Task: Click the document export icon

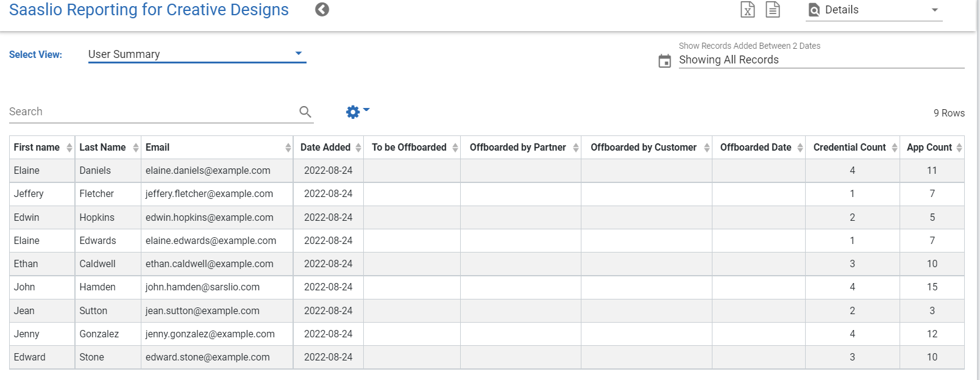Action: [773, 10]
